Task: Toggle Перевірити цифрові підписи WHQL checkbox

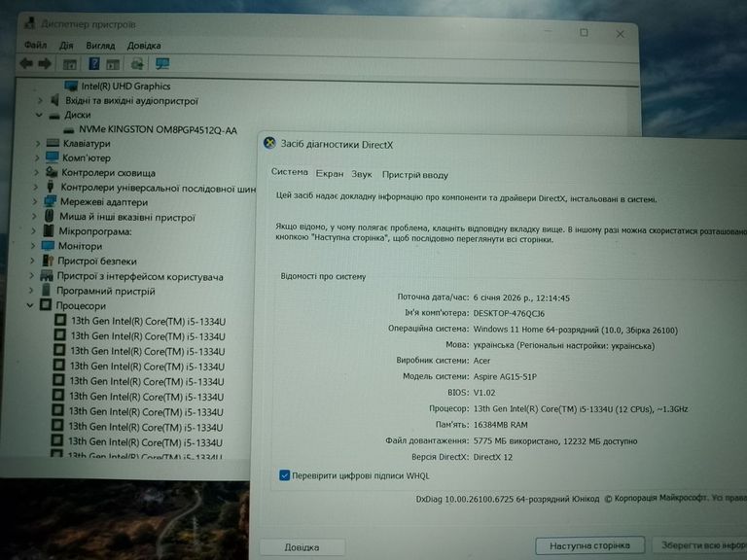Action: [284, 474]
